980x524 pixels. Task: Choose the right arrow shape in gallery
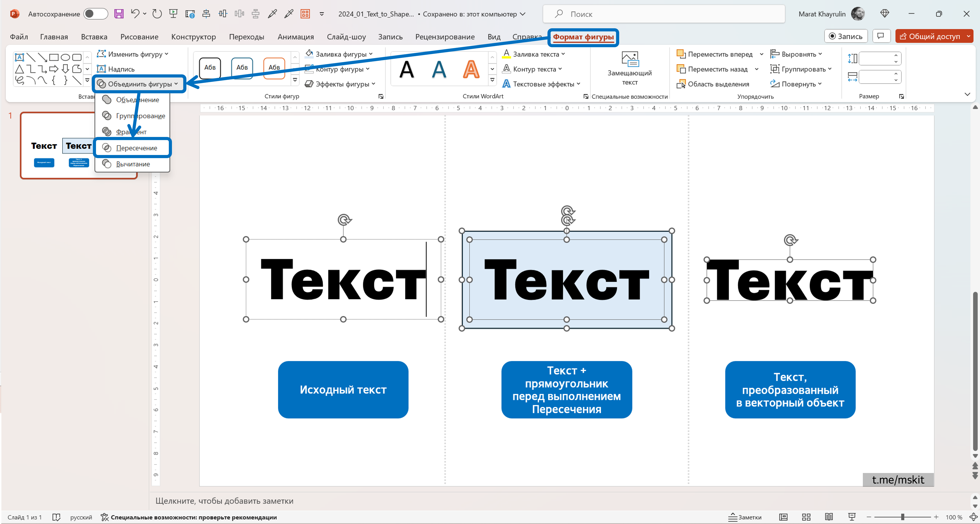[54, 69]
